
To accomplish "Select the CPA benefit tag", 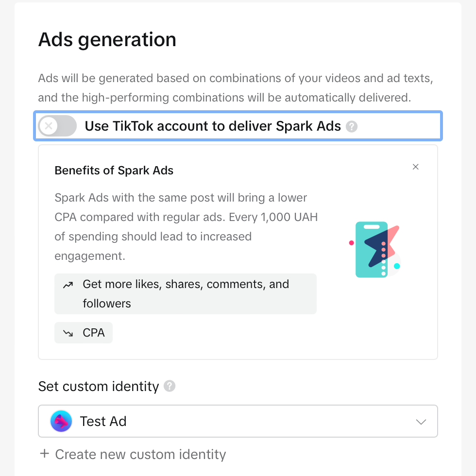I will coord(84,333).
